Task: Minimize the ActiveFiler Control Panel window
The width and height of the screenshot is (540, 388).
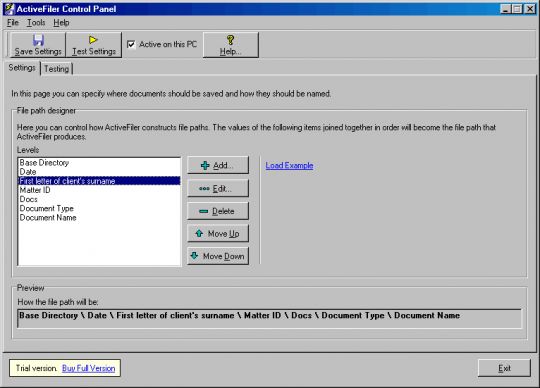Action: (505, 9)
